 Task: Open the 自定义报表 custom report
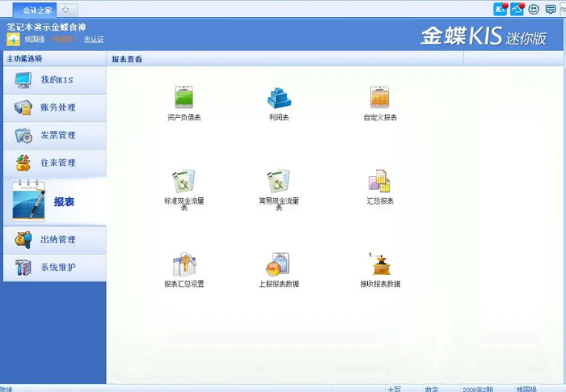(380, 103)
